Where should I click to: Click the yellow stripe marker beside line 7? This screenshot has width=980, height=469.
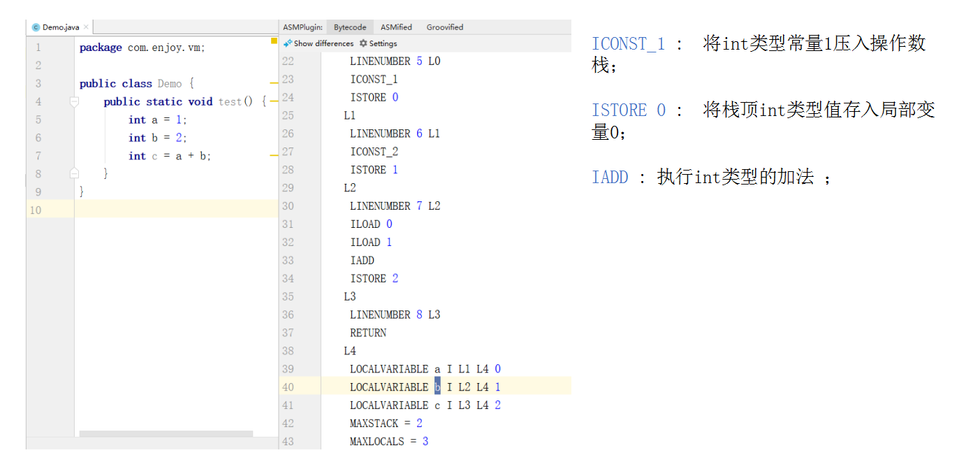coord(274,156)
